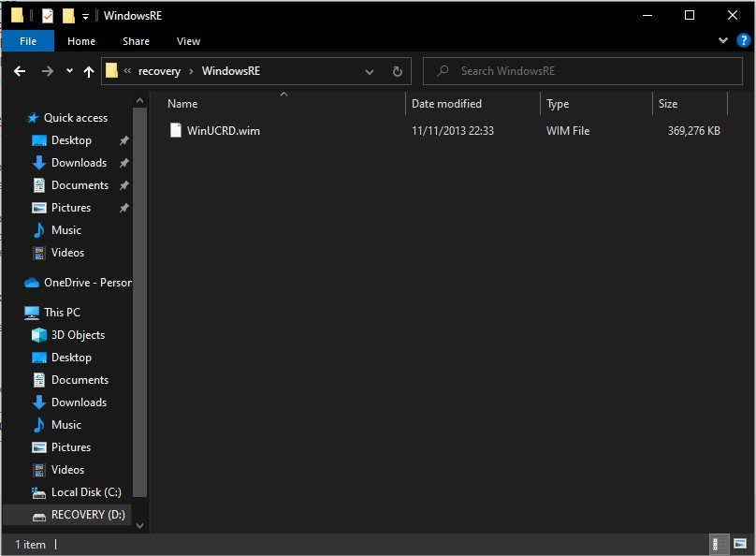Click the date 11/11/2013 22:33 cell

click(x=452, y=131)
